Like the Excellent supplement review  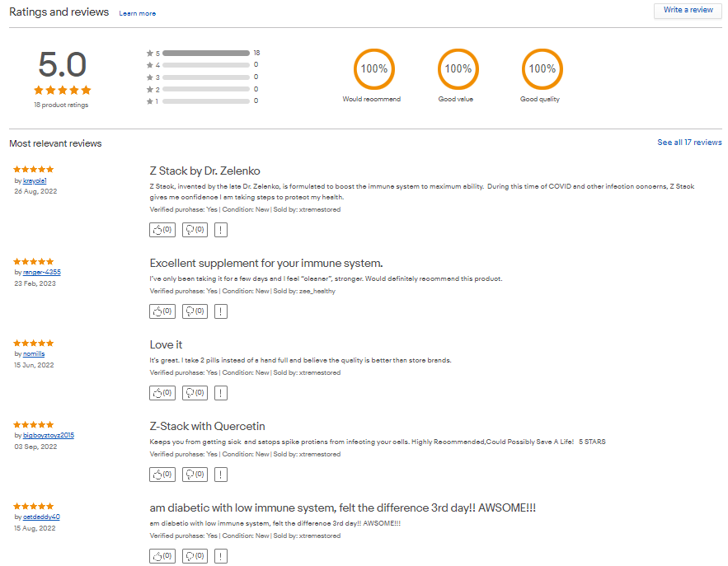[x=162, y=311]
